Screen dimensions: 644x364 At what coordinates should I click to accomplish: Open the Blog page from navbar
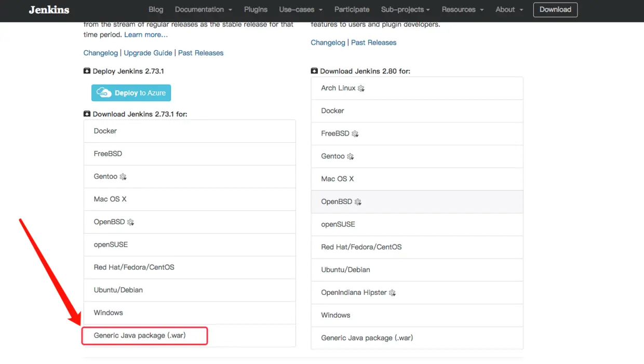[x=156, y=9]
